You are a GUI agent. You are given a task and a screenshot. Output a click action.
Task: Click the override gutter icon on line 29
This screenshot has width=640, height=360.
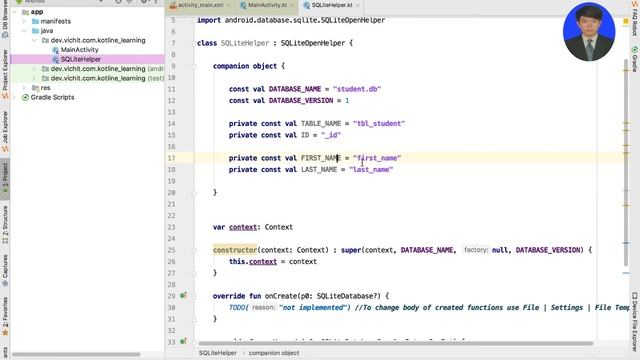(183, 296)
